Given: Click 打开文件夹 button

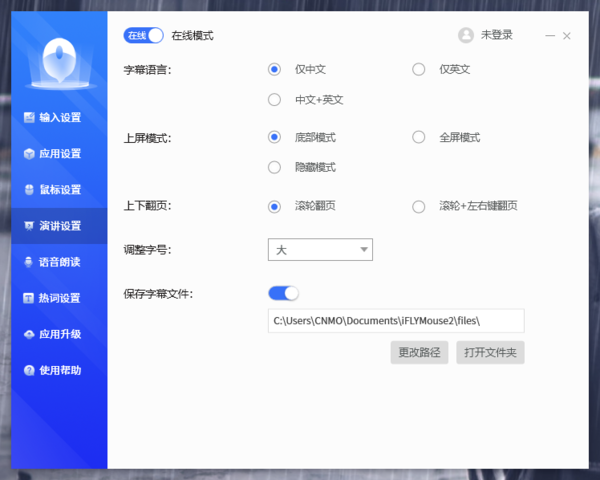Looking at the screenshot, I should [490, 353].
